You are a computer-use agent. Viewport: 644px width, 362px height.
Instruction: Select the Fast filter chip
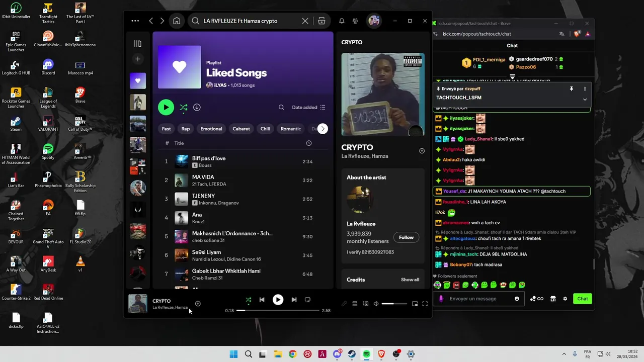click(x=166, y=129)
